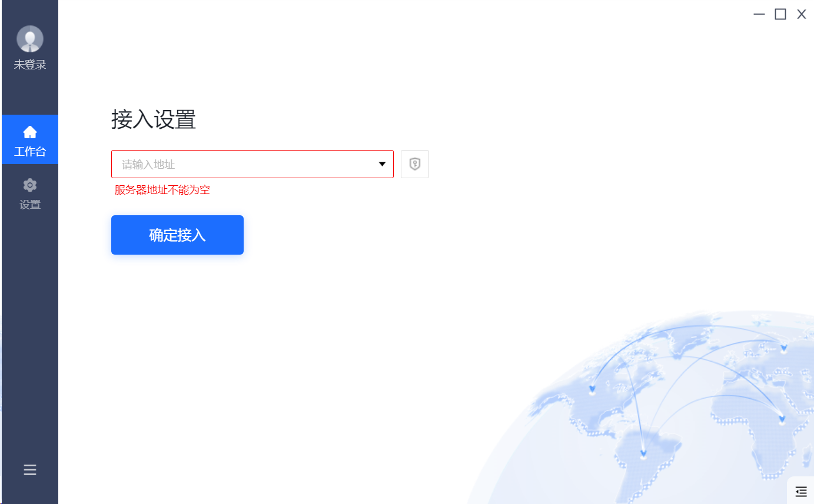Focus the 请输入地址 address field
The image size is (814, 504).
(252, 164)
